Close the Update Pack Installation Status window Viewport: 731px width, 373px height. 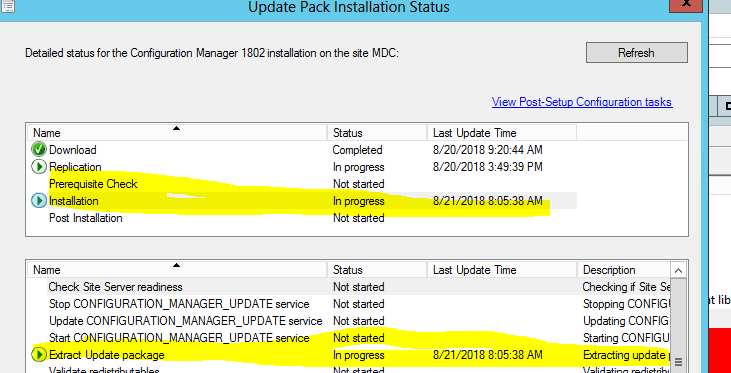(686, 5)
